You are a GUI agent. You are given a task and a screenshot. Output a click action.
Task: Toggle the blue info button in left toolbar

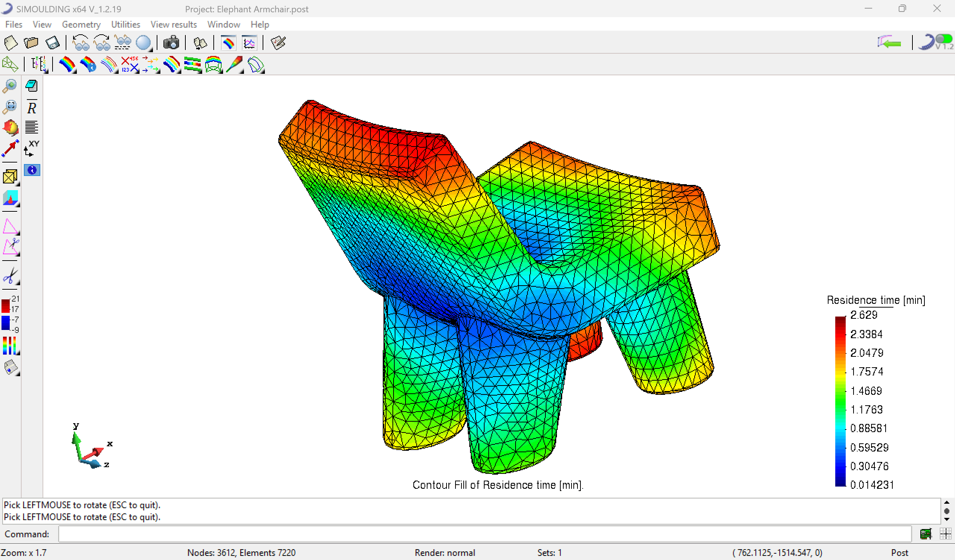coord(32,170)
